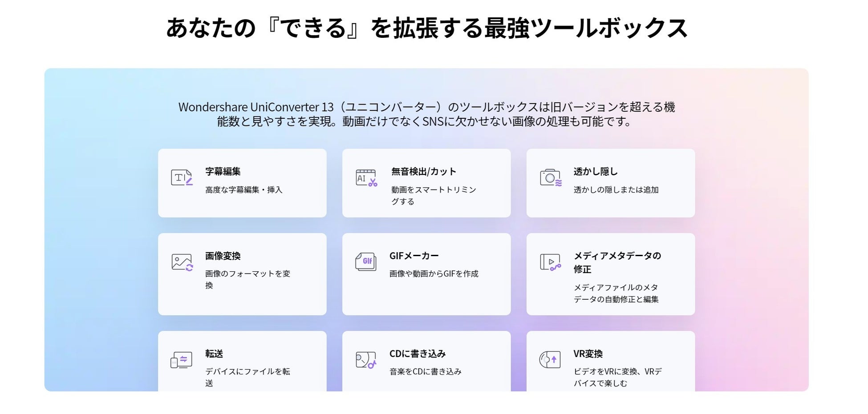868x414 pixels.
Task: Open the 字幕編集 tool title
Action: coord(223,171)
